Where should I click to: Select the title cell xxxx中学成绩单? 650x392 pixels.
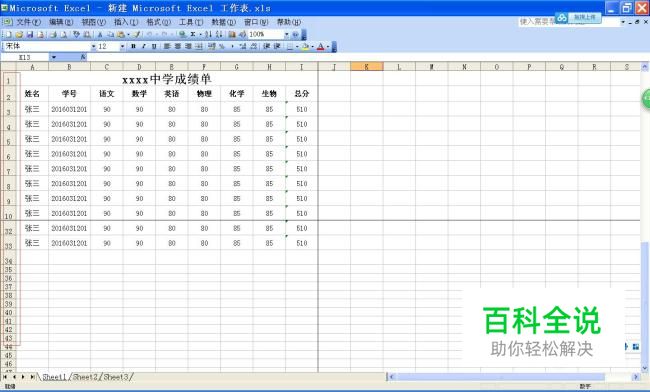(167, 79)
